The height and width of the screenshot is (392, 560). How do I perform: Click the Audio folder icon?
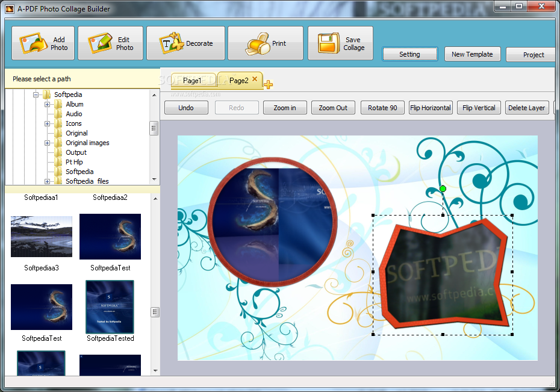click(x=58, y=114)
